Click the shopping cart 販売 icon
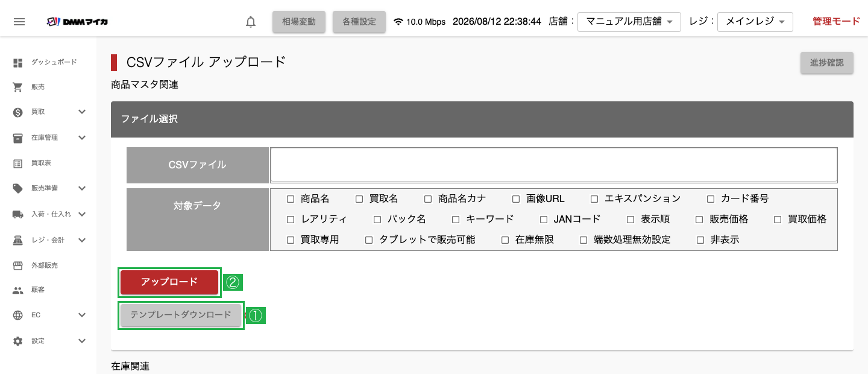 (18, 87)
